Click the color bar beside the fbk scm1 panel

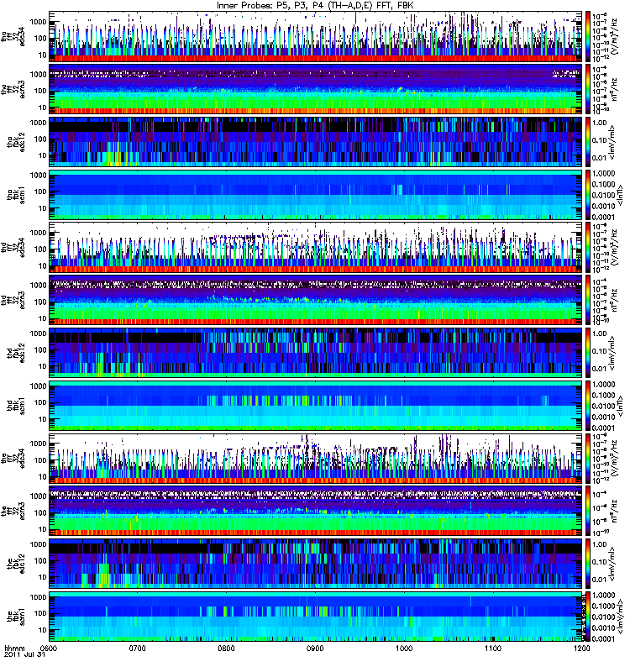click(588, 617)
